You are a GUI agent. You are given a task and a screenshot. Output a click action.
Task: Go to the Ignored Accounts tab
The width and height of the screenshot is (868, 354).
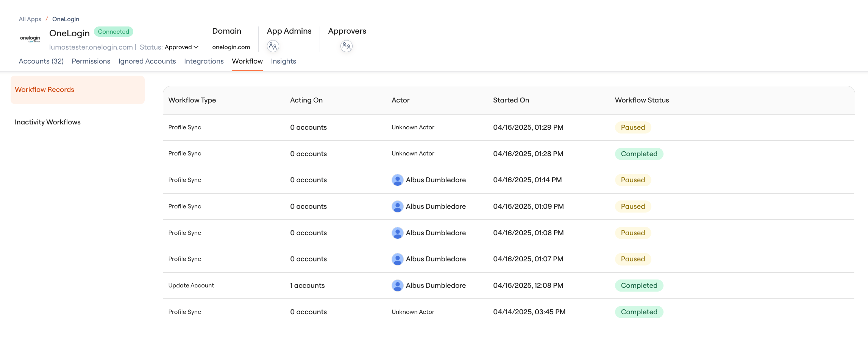click(147, 61)
